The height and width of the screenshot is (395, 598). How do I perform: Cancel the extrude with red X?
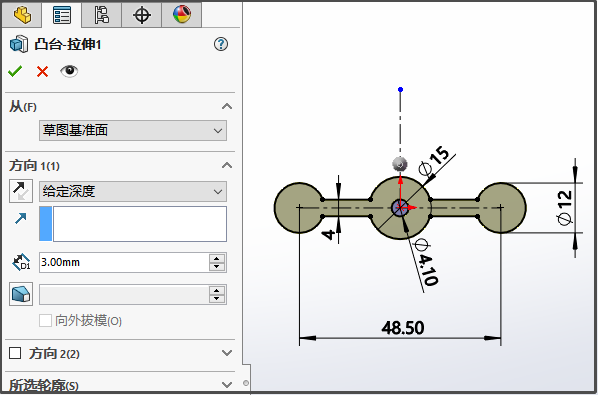pyautogui.click(x=42, y=71)
